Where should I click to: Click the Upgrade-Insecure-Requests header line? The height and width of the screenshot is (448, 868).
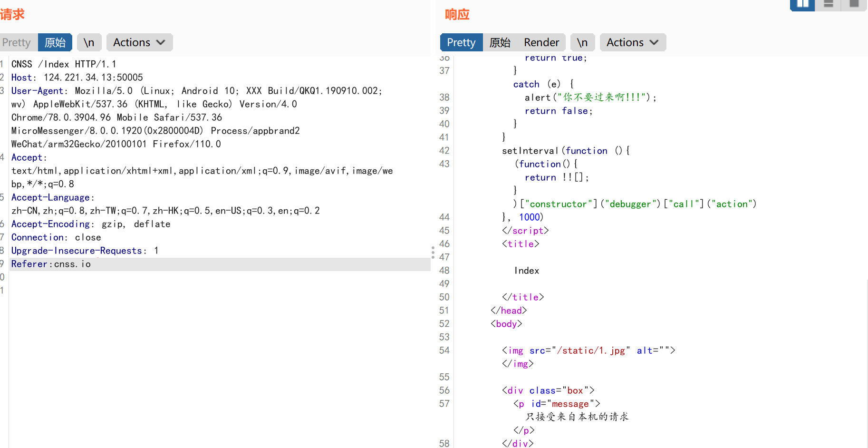(85, 251)
